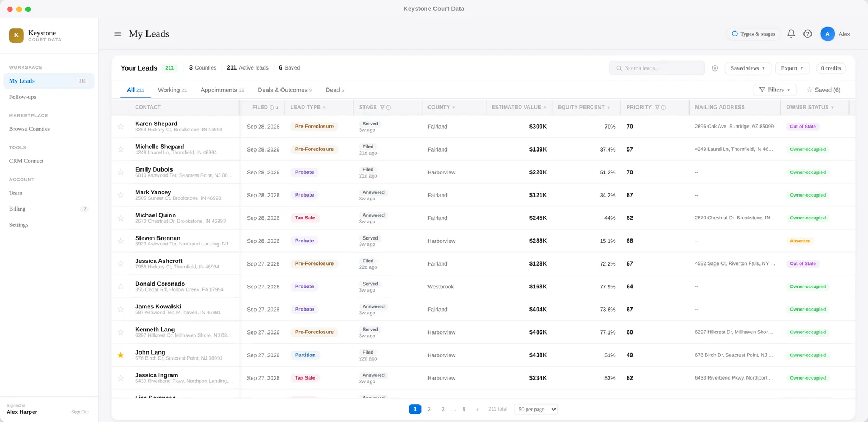Open CRM Connect in the sidebar
The image size is (868, 422).
pyautogui.click(x=49, y=161)
